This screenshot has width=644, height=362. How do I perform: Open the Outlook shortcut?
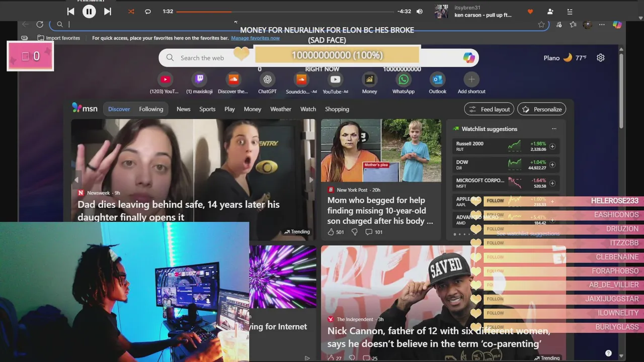click(x=437, y=84)
